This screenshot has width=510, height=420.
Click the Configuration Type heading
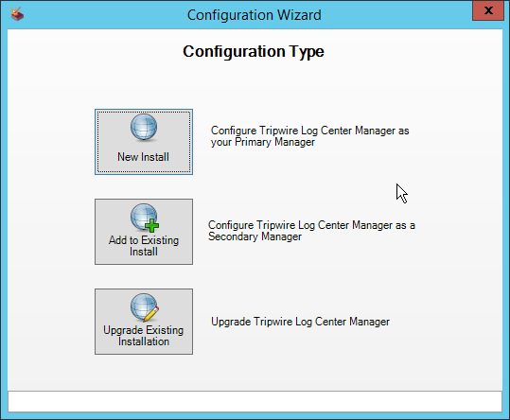tap(254, 52)
